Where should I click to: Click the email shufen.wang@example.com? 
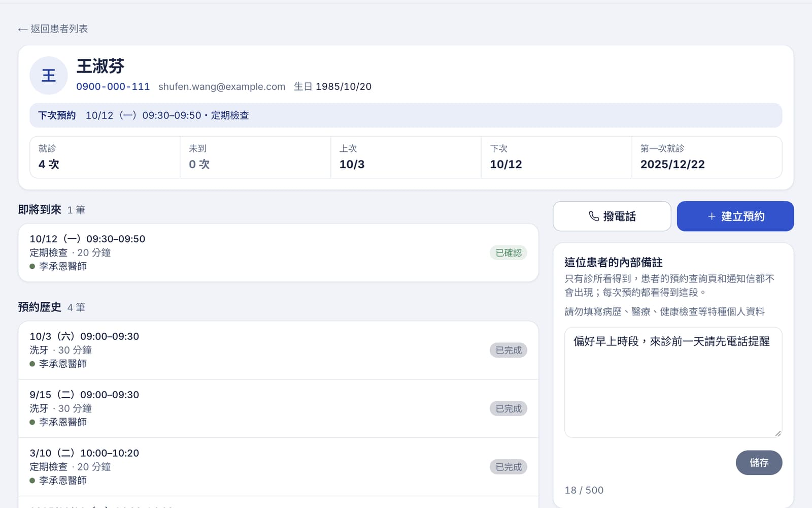click(222, 86)
